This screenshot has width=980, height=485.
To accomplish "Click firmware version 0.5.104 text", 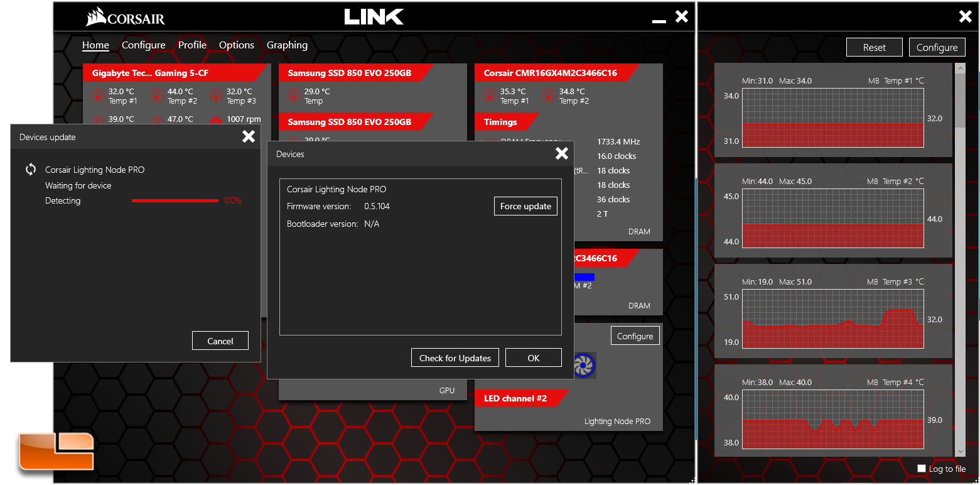I will (x=377, y=206).
